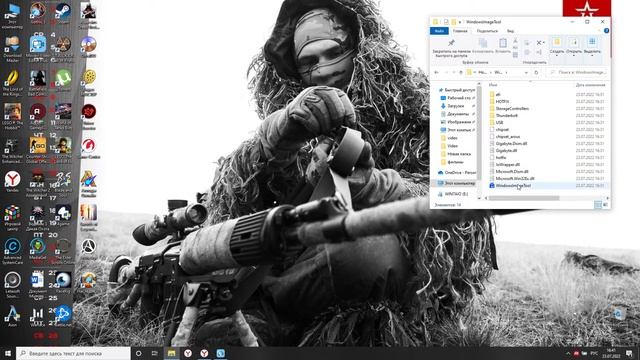The height and width of the screenshot is (360, 640).
Task: Click the Up arrow in Explorer
Action: (x=461, y=72)
